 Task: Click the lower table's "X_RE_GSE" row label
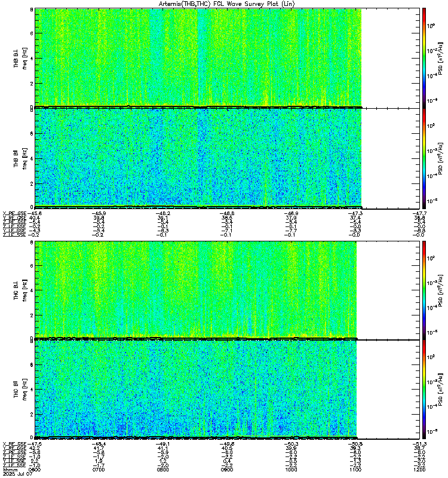point(14,444)
